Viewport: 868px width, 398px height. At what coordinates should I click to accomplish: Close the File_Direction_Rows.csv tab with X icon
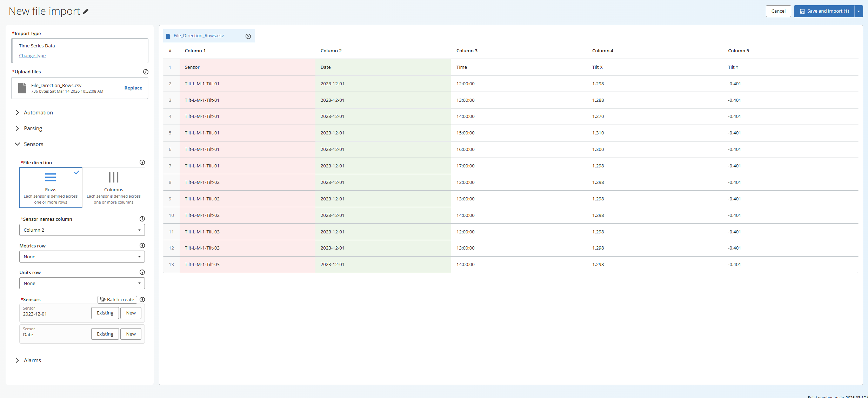point(248,36)
